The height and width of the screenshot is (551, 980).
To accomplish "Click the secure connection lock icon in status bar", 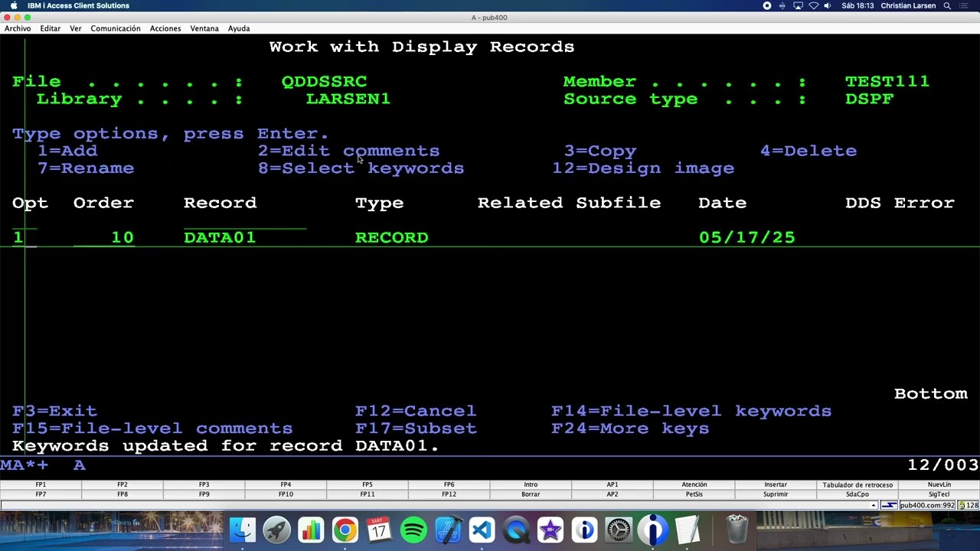I will 962,505.
